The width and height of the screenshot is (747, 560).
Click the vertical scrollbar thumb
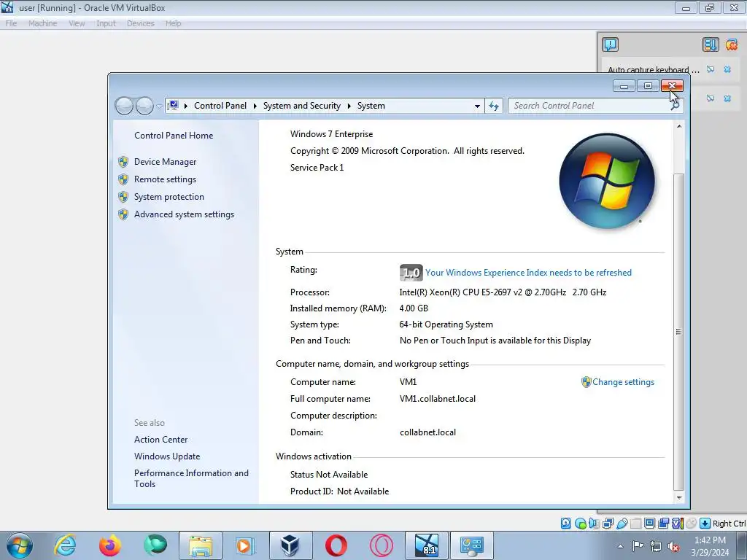[x=679, y=332]
